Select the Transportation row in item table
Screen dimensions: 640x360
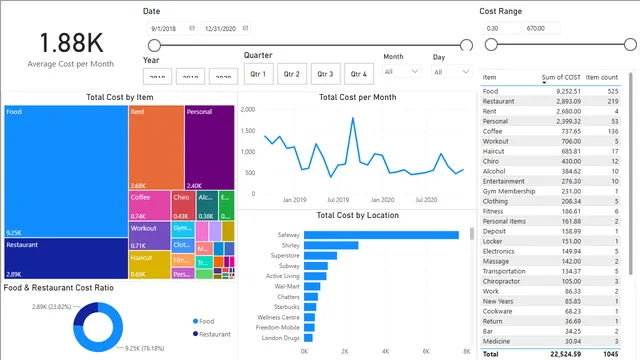(x=551, y=271)
